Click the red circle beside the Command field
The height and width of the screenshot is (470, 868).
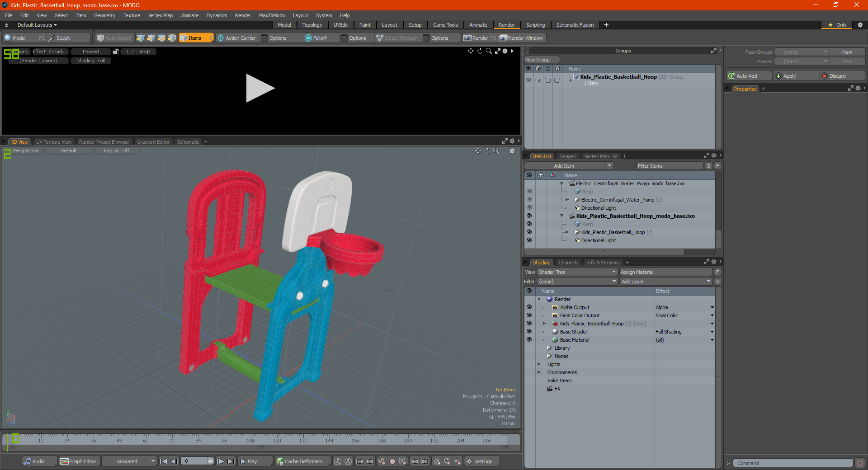(860, 463)
